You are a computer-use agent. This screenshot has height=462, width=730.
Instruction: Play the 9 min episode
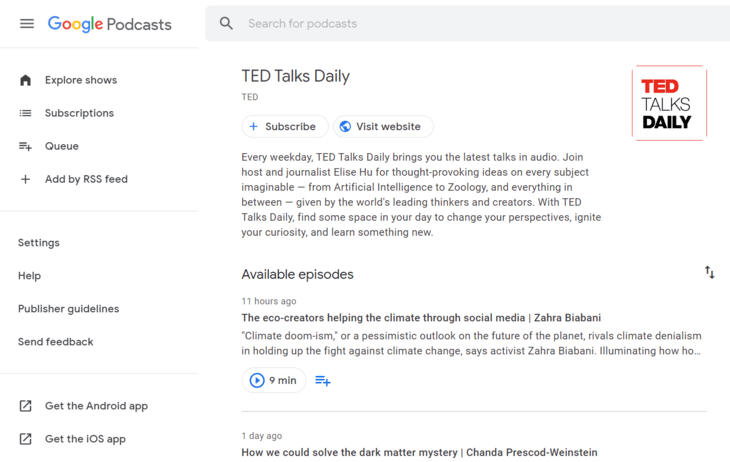click(274, 380)
